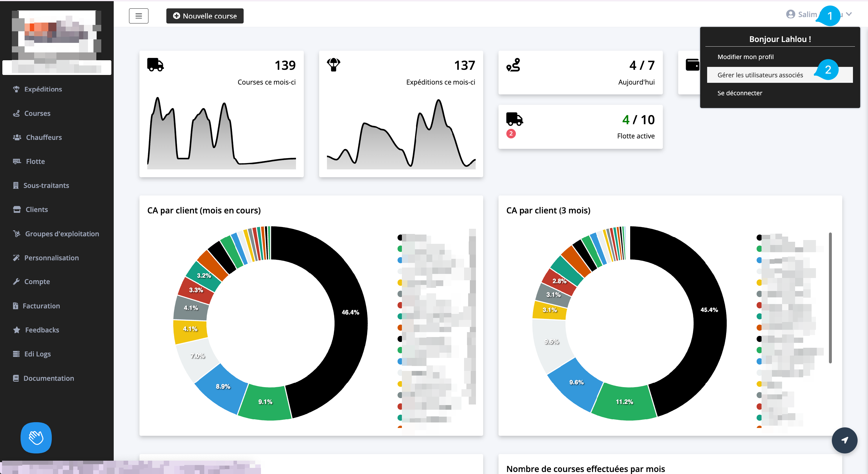Viewport: 868px width, 474px height.
Task: Click the 3-month chart legend scrollbar
Action: (x=830, y=297)
